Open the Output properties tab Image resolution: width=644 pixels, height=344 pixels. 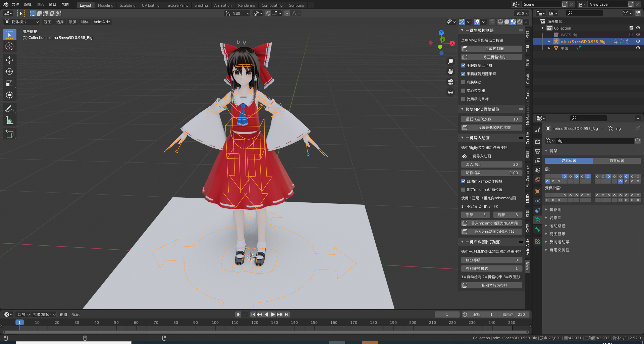(x=538, y=151)
